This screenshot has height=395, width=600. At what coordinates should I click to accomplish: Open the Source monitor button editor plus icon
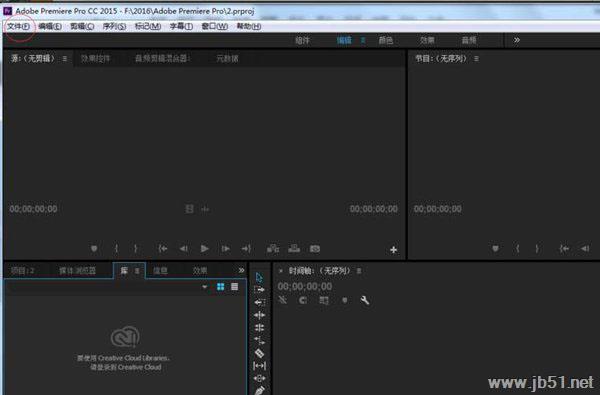[393, 250]
